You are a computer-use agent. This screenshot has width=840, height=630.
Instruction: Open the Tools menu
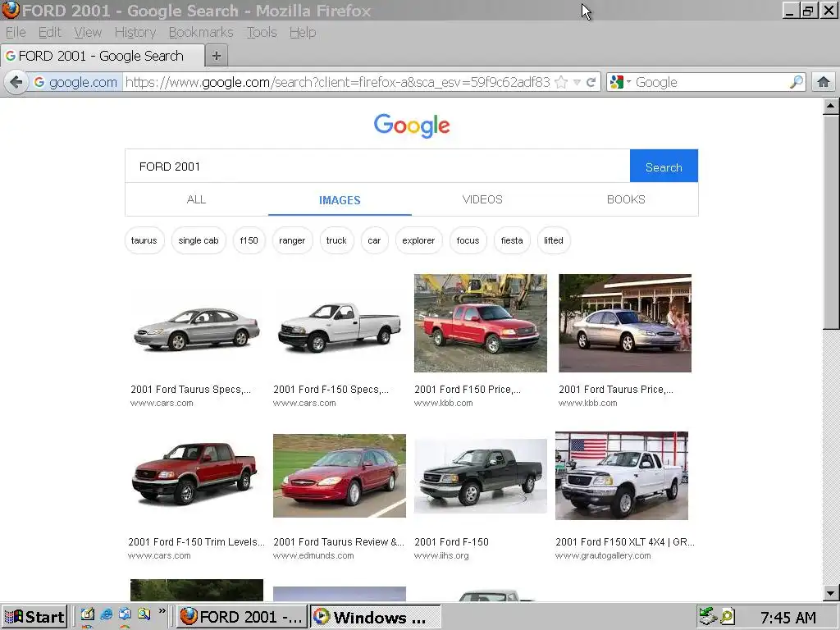tap(262, 33)
